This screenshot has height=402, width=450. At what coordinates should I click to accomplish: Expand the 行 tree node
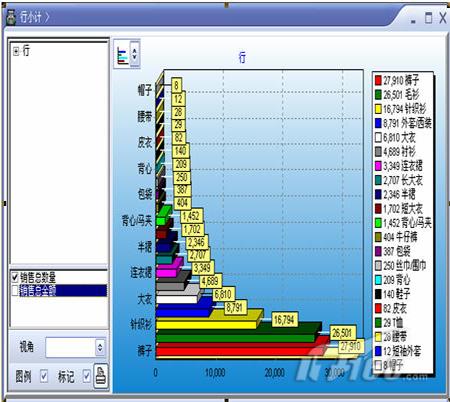coord(16,51)
